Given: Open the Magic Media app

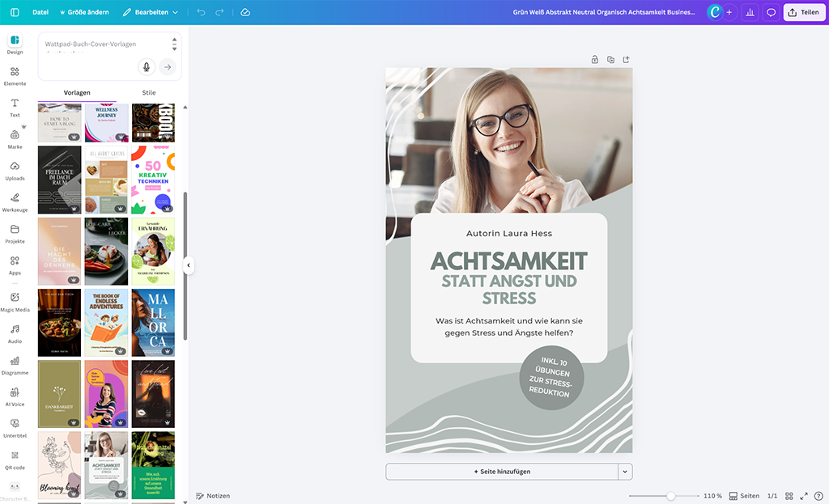Looking at the screenshot, I should point(15,303).
